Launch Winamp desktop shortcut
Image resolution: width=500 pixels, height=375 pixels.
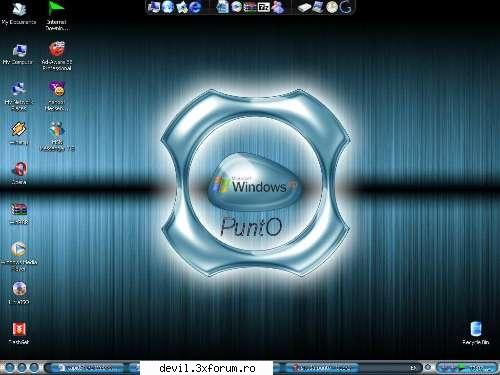click(x=19, y=133)
